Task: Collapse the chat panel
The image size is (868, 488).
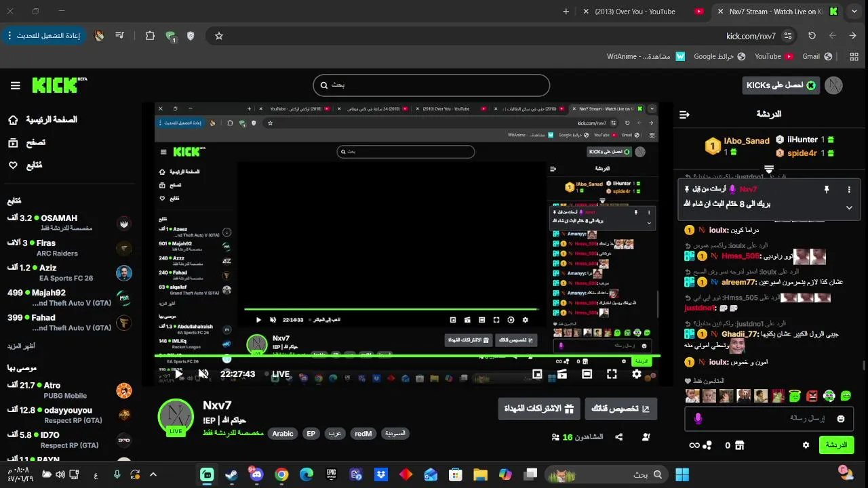Action: (684, 115)
